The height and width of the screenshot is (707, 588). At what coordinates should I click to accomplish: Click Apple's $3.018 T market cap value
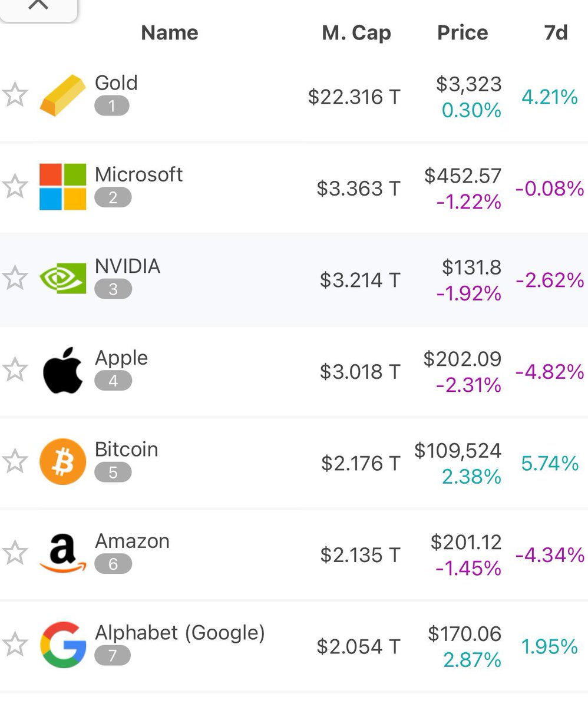[360, 372]
